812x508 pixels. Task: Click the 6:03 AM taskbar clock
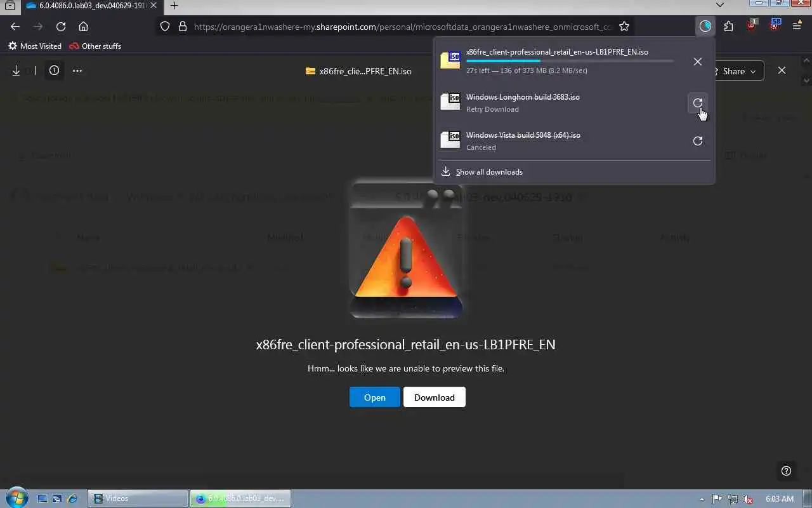click(x=780, y=499)
